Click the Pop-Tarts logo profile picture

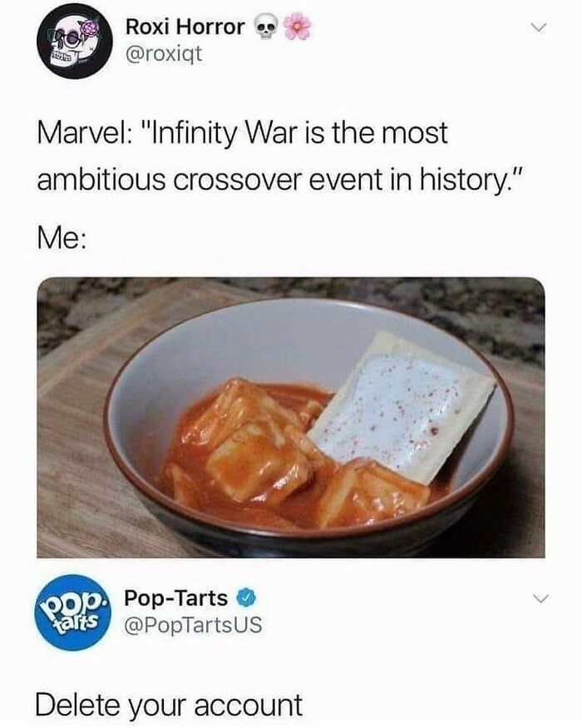[x=72, y=612]
